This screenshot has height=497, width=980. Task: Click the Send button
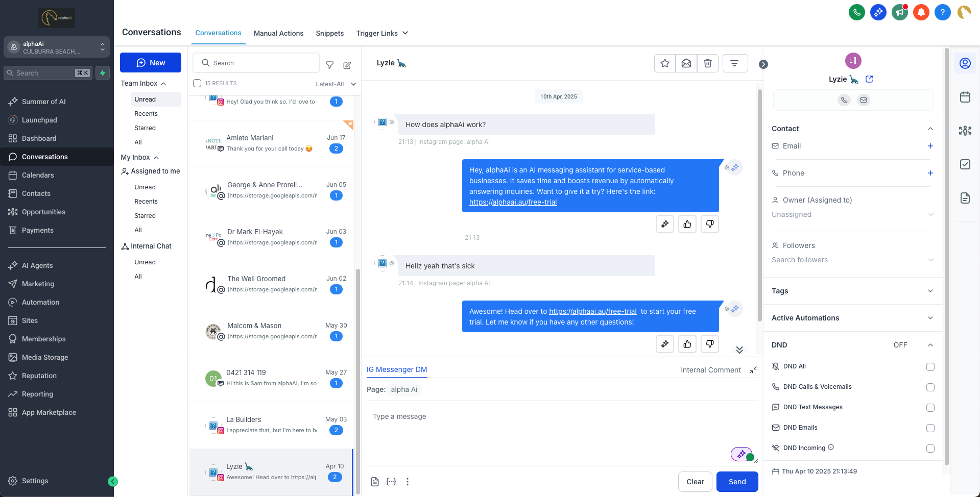[x=737, y=482]
